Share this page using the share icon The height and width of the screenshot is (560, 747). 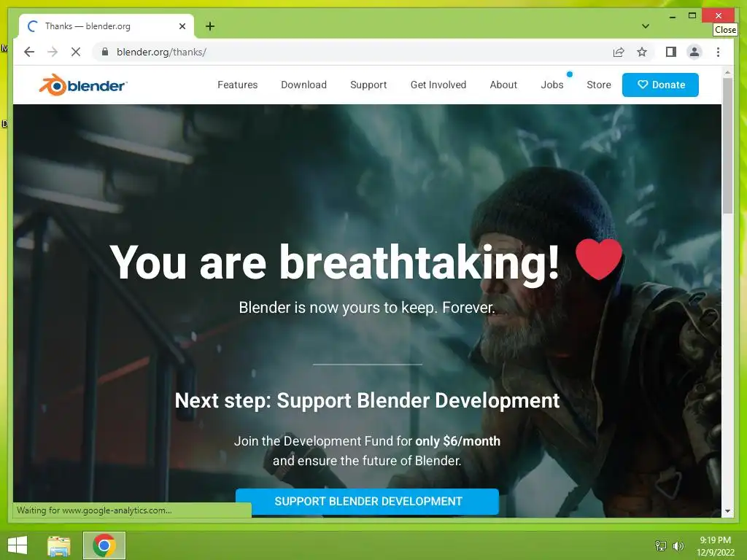[619, 52]
